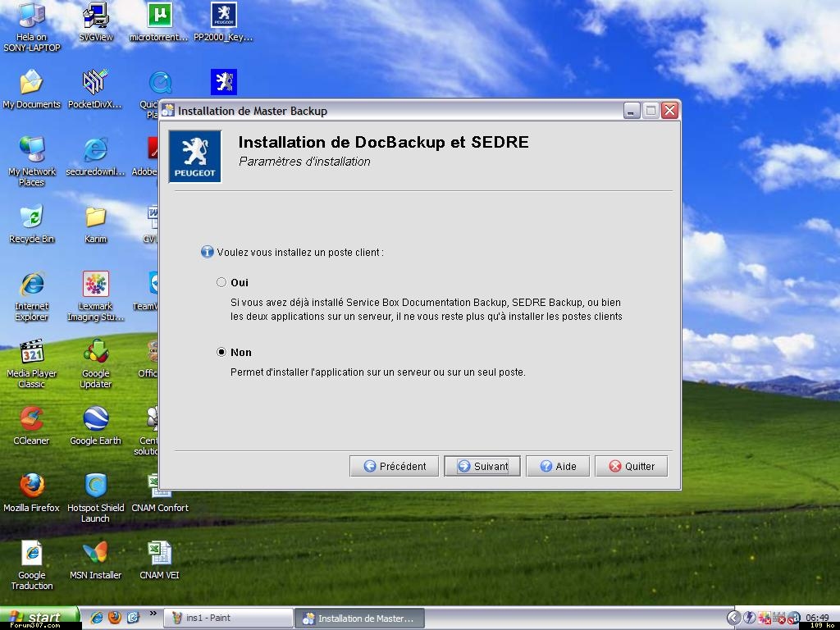840x630 pixels.
Task: Launch Internet Explorer from Quick Launch
Action: 97,618
